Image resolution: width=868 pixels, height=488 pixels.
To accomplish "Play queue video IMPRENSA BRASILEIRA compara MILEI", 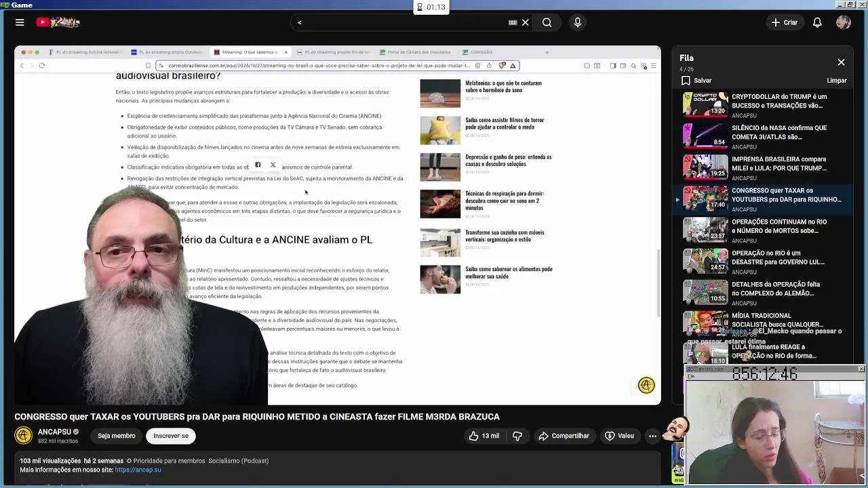I will [x=764, y=168].
